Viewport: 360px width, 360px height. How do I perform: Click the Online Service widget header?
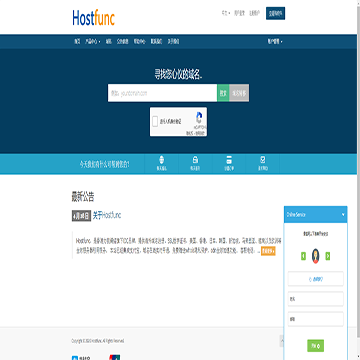(315, 215)
